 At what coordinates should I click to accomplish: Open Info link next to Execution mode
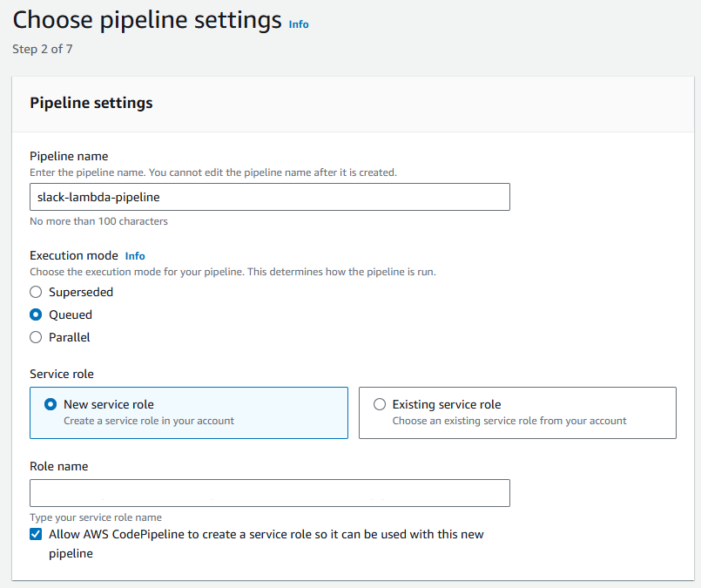pos(135,256)
